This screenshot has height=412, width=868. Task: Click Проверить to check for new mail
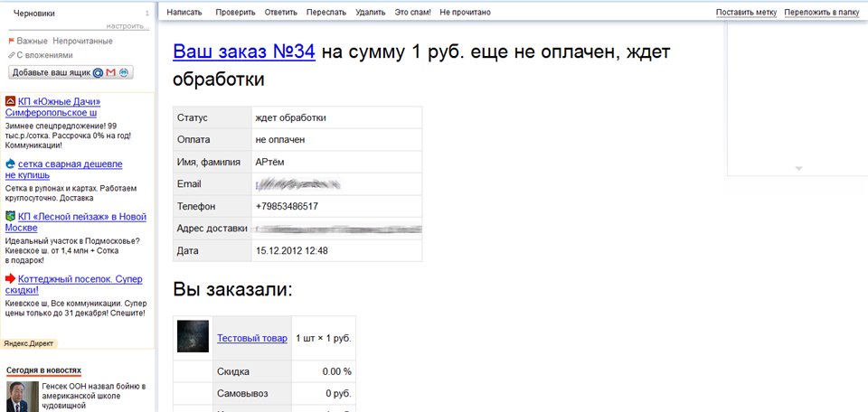236,12
